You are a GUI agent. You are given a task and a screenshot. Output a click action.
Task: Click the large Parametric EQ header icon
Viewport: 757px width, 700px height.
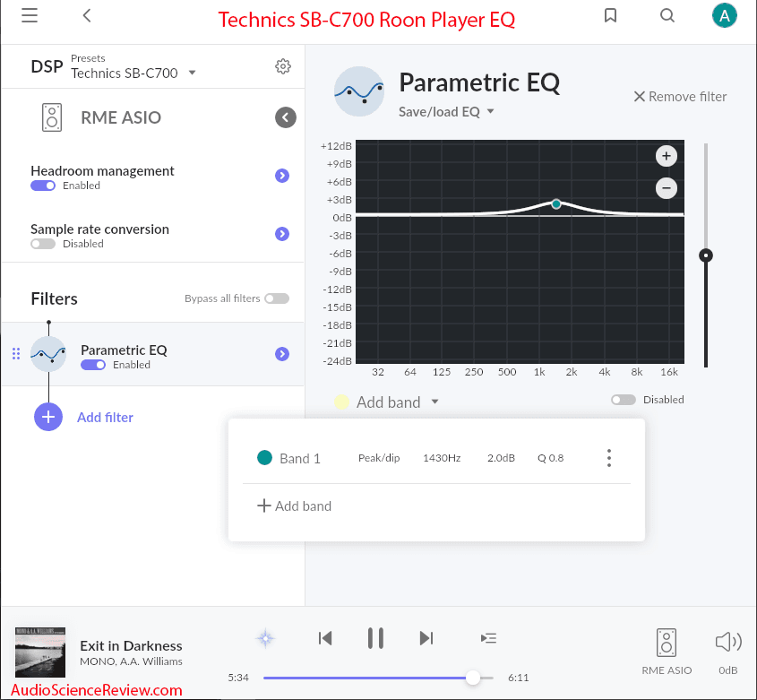tap(359, 91)
